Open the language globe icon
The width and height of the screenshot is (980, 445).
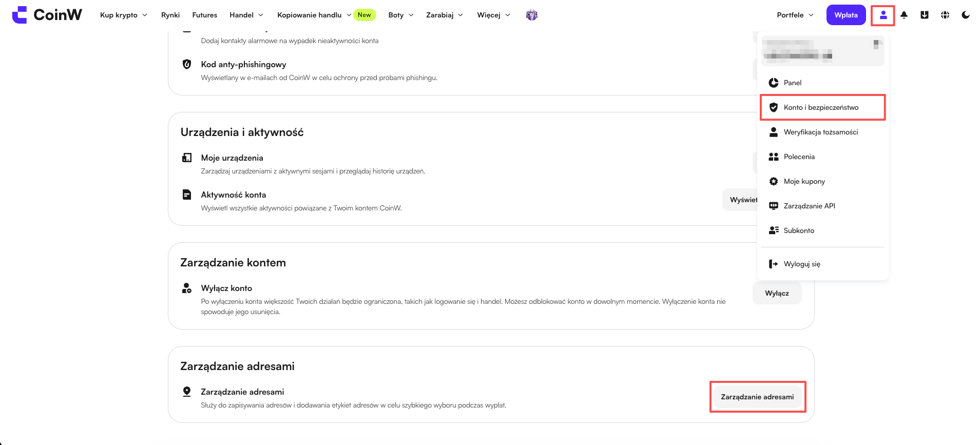945,15
